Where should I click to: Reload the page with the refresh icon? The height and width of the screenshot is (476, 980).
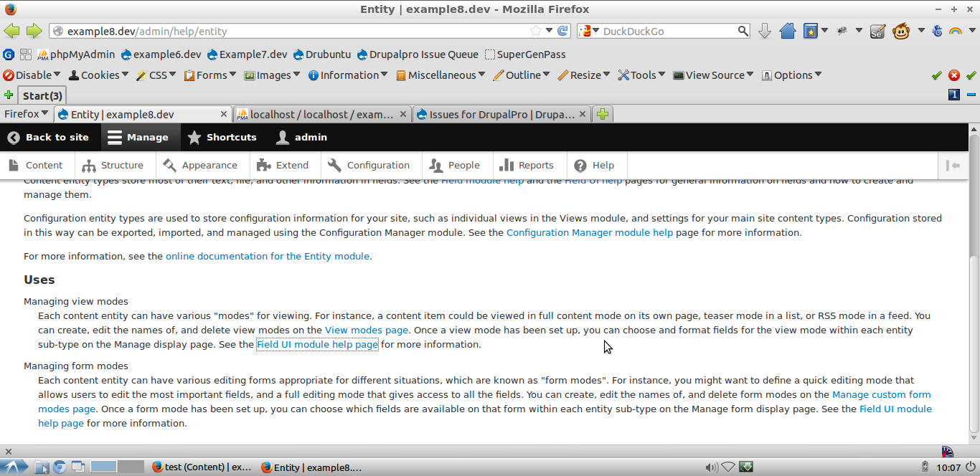563,31
